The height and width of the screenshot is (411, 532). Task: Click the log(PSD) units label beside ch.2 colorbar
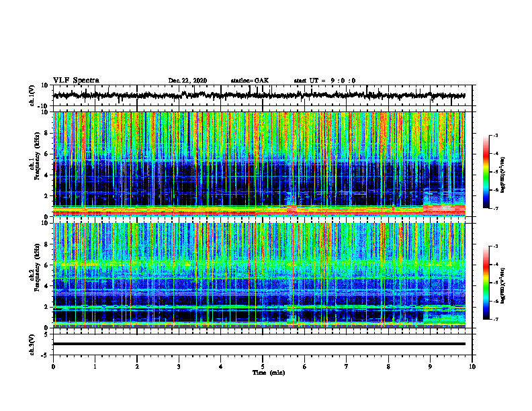(502, 285)
